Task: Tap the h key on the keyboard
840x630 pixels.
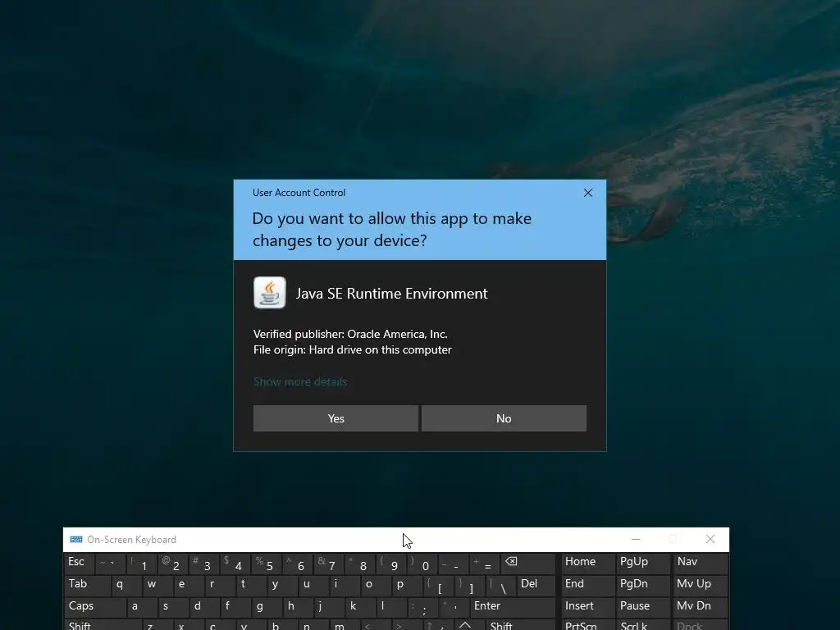Action: 298,607
